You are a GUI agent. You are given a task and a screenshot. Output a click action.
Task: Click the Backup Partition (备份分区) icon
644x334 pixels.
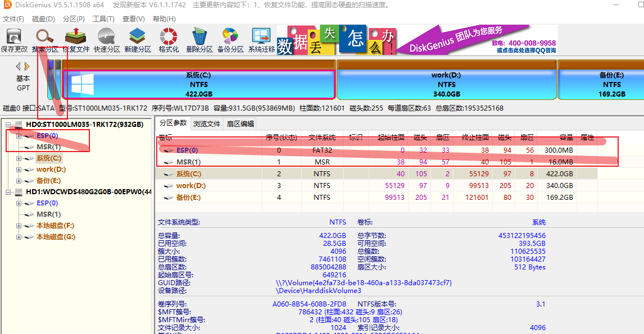[x=230, y=40]
